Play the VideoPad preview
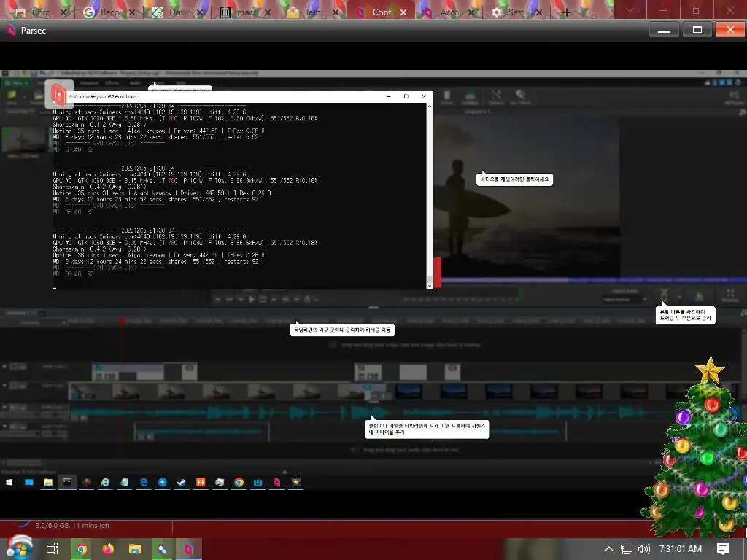This screenshot has width=747, height=560. coord(252,299)
